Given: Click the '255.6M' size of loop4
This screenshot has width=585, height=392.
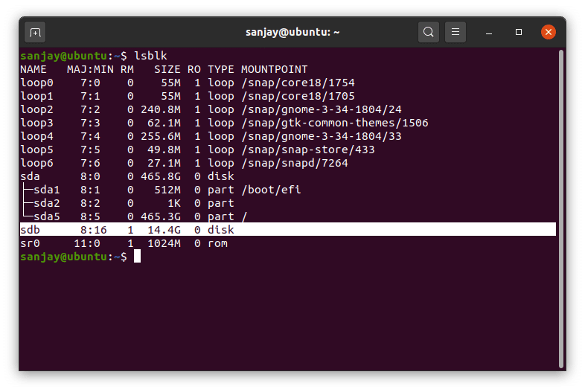Looking at the screenshot, I should pyautogui.click(x=161, y=137).
